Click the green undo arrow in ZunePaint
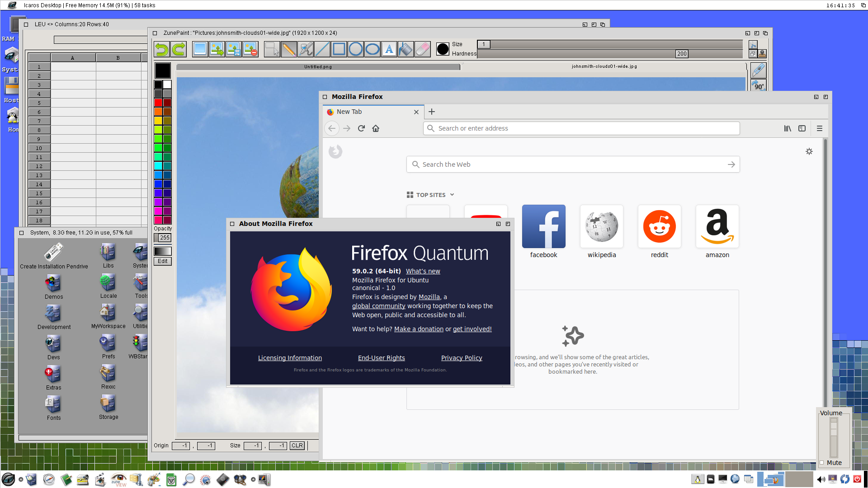Viewport: 868px width, 488px height. (x=162, y=49)
